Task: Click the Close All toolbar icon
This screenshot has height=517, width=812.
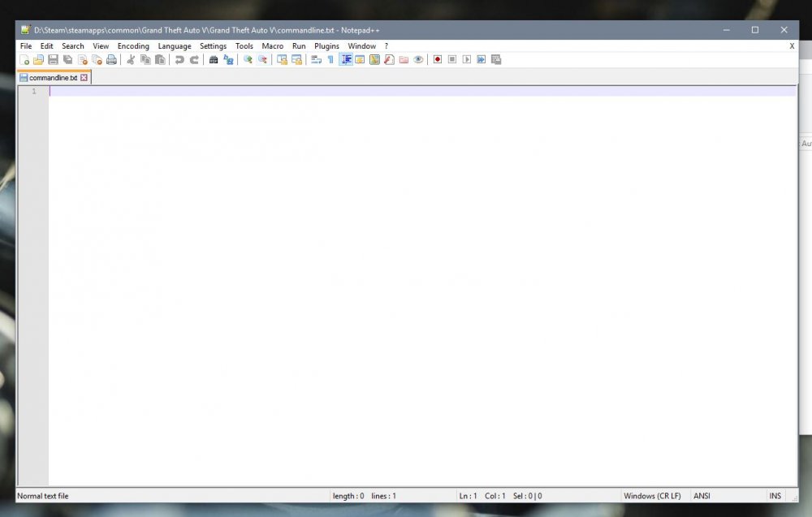Action: tap(97, 59)
